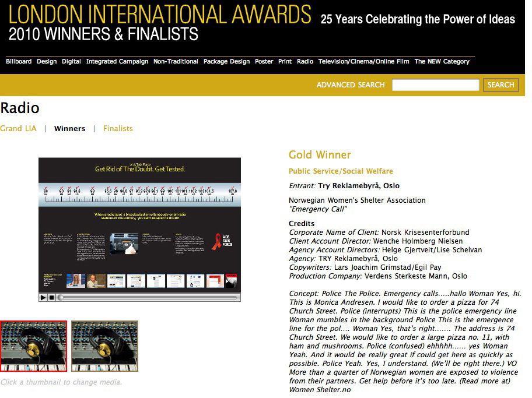Click the Radio page heading
Image resolution: width=532 pixels, height=398 pixels.
20,108
